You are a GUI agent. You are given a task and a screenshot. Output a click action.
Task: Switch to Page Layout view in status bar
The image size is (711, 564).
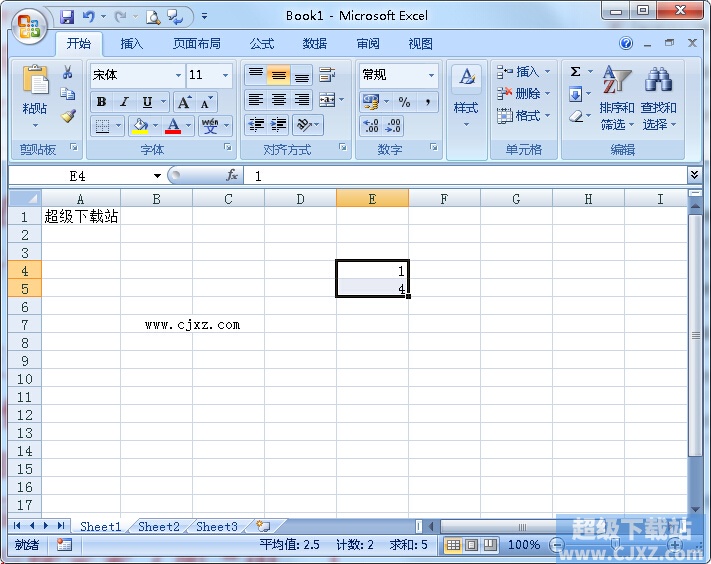pyautogui.click(x=471, y=545)
